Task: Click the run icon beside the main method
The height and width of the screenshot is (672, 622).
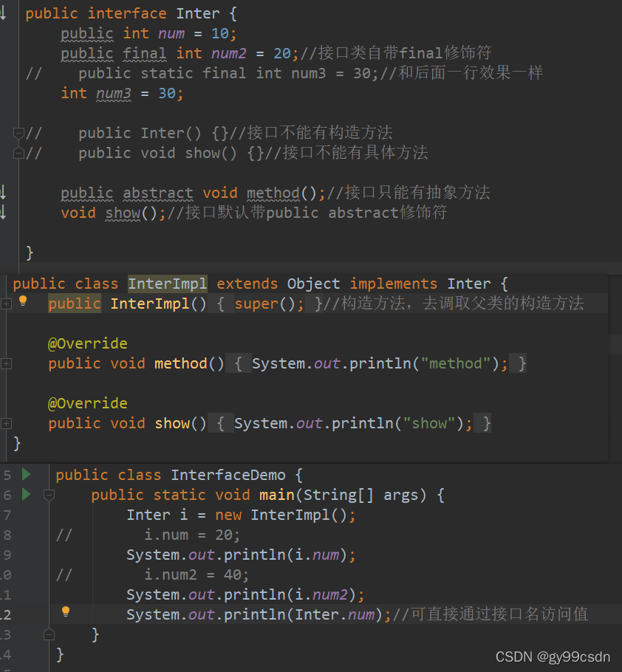Action: tap(26, 494)
